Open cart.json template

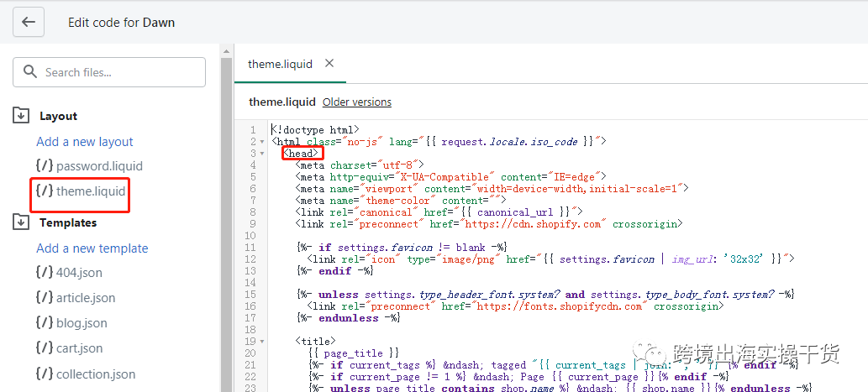80,348
